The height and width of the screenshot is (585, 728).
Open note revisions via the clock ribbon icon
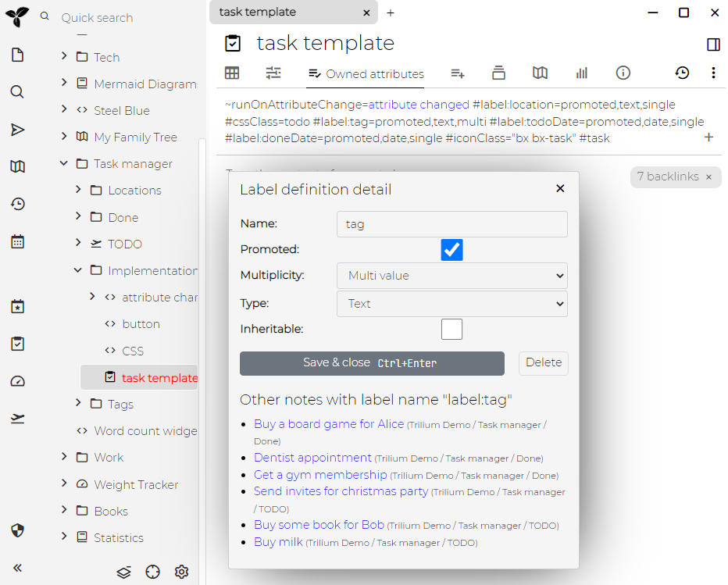682,73
